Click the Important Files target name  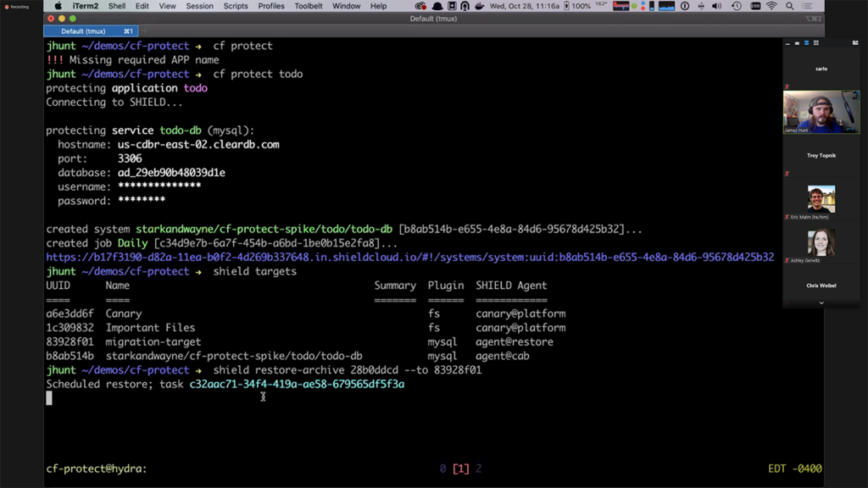(151, 328)
